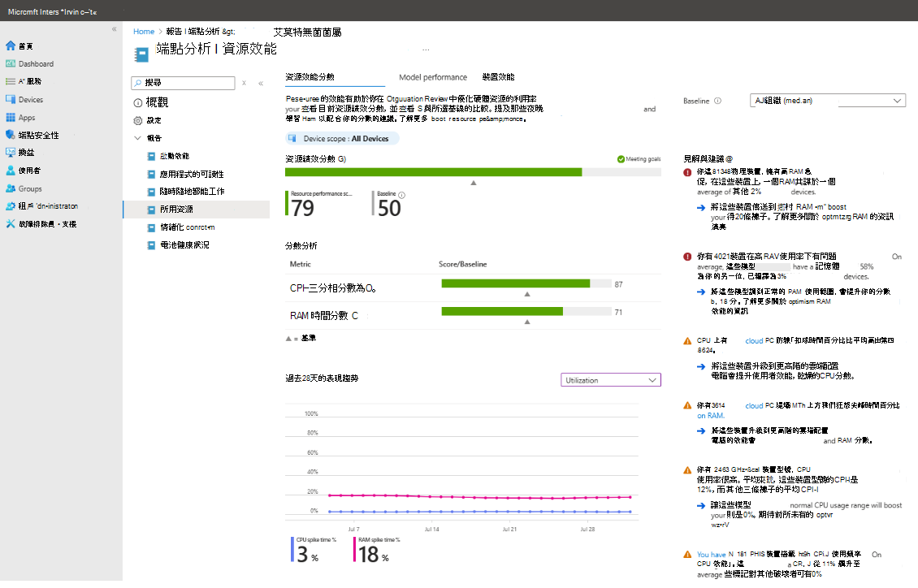918x588 pixels.
Task: Select the tenant administration icon
Action: [11, 206]
